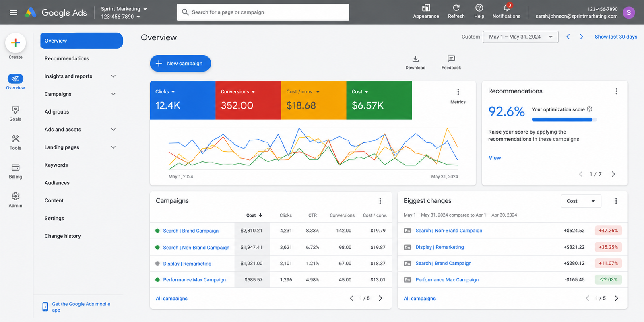Expand Insights and reports section
Viewport: 644px width, 322px height.
pos(114,76)
